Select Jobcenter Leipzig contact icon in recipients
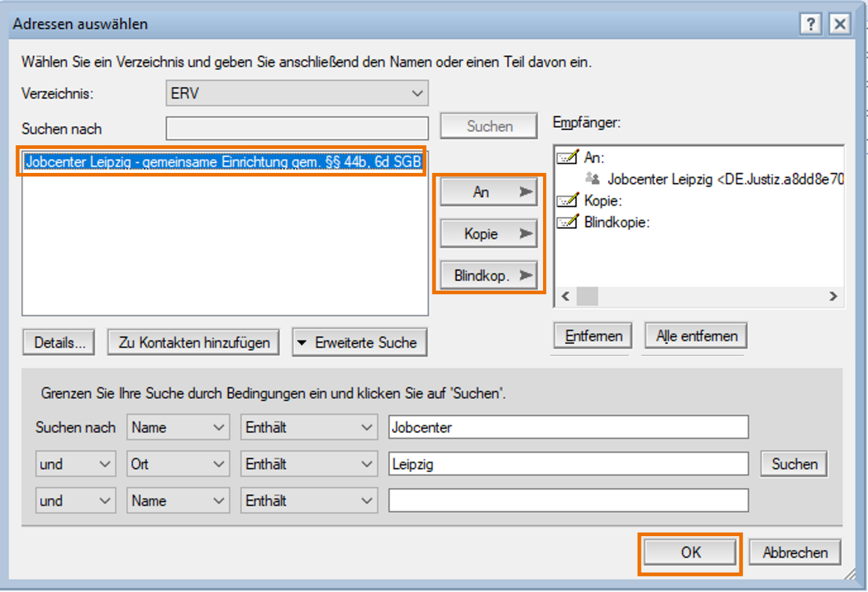The image size is (868, 592). tap(592, 179)
